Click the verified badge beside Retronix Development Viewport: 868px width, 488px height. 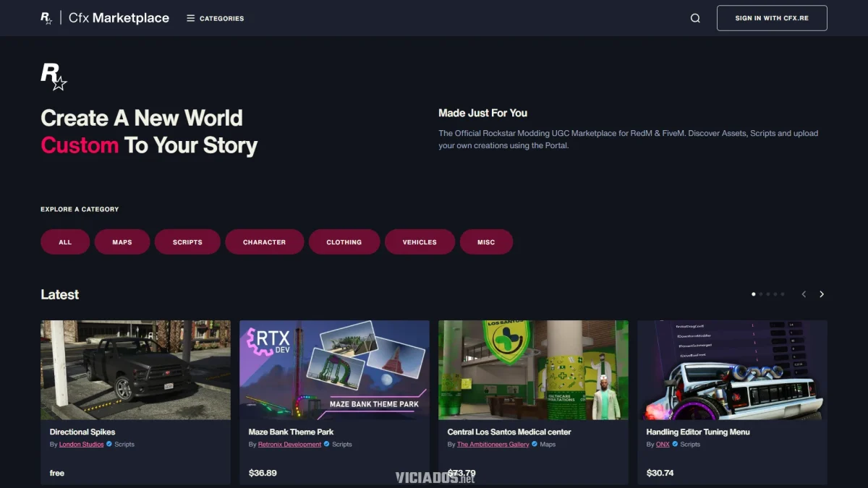coord(327,445)
